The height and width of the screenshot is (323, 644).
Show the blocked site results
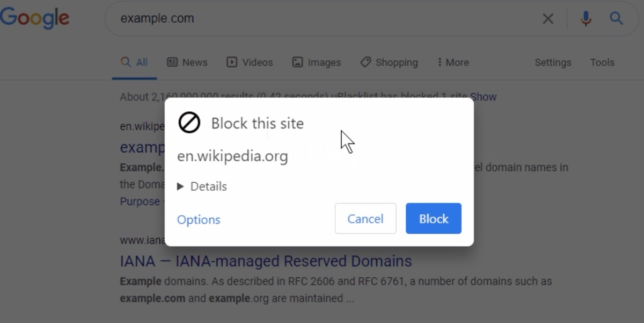pos(484,97)
